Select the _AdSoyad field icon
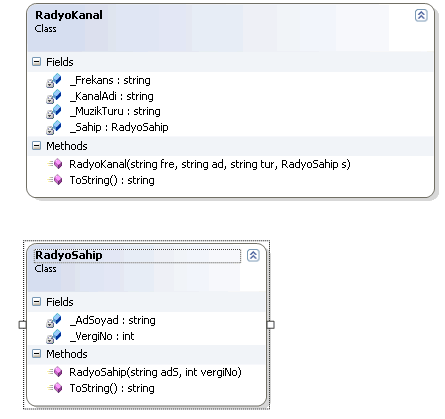Image resolution: width=445 pixels, height=419 pixels. tap(54, 320)
